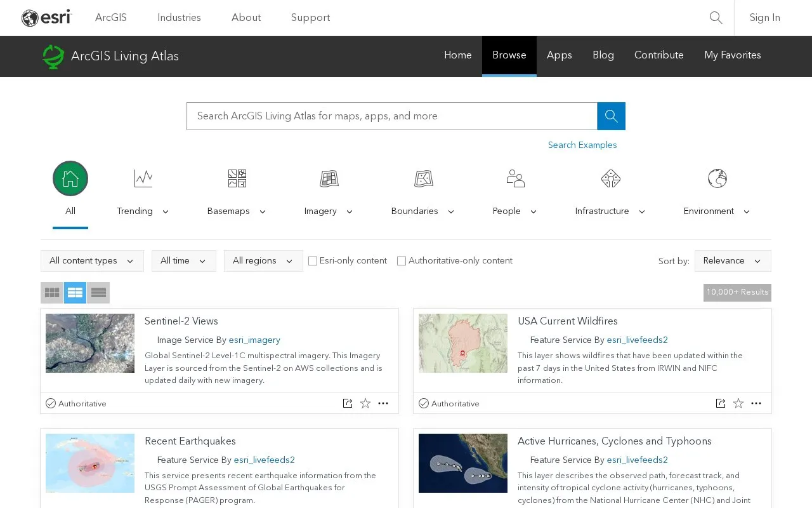Select the Boundaries category icon

pyautogui.click(x=424, y=178)
